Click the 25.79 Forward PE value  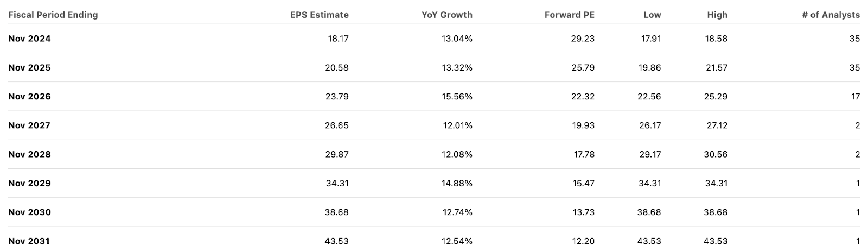point(584,67)
